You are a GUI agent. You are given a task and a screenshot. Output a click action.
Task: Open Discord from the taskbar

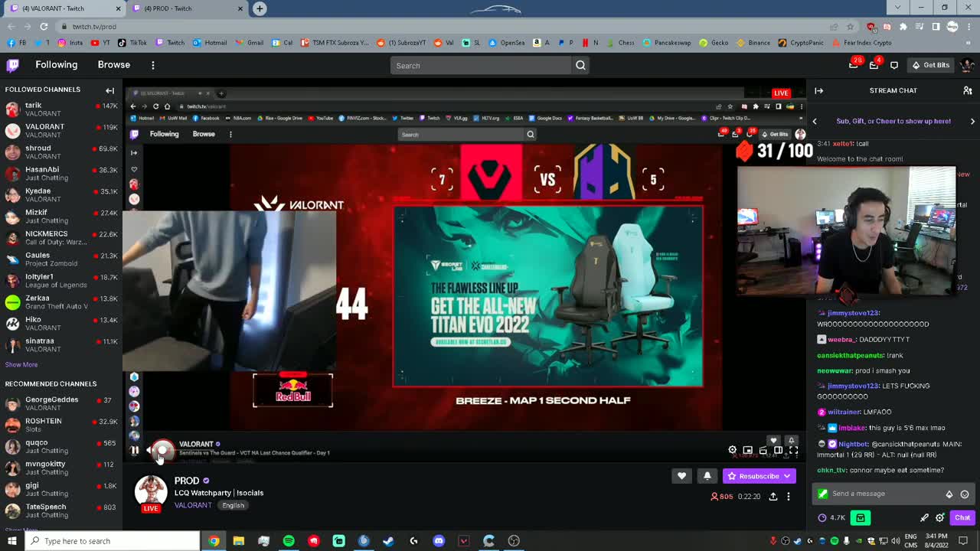(x=439, y=541)
